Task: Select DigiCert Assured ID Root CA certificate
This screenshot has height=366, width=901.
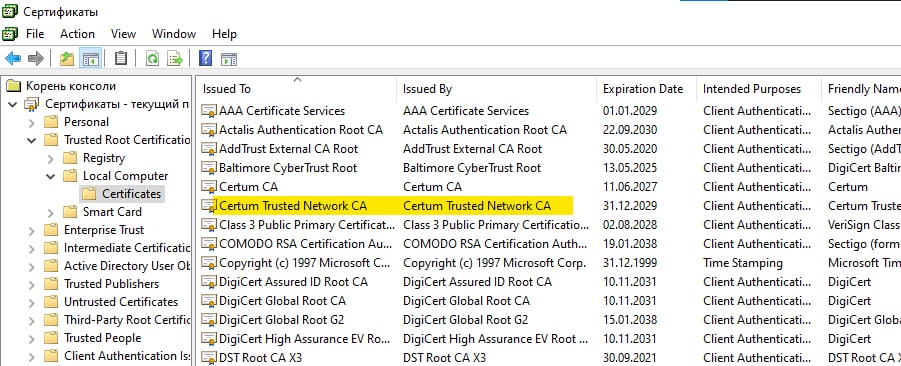Action: tap(293, 282)
